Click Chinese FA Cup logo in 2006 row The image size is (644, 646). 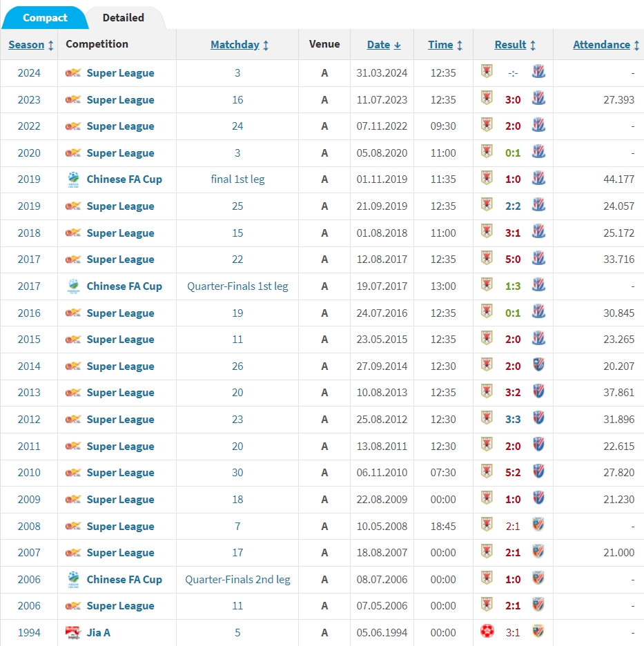tap(73, 579)
